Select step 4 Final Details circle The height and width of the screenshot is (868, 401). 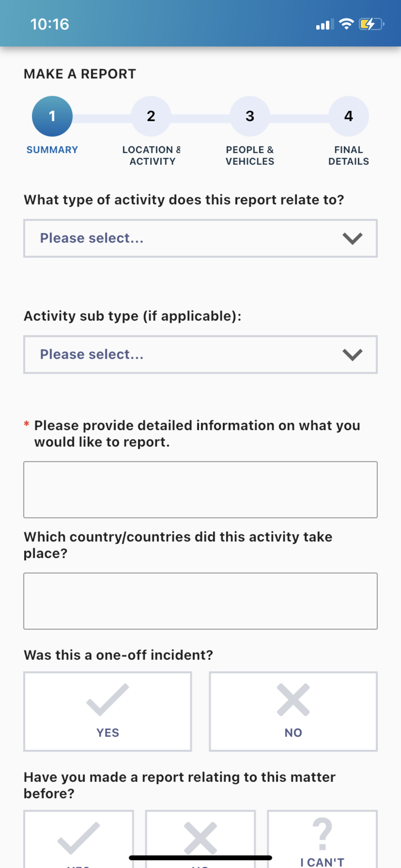[x=348, y=116]
